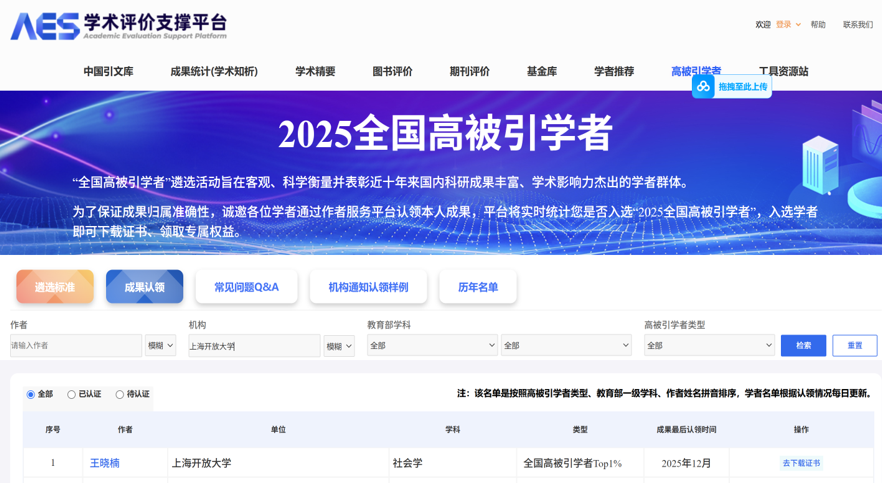This screenshot has width=882, height=483.
Task: Expand the 登录 login dropdown arrow
Action: point(798,25)
